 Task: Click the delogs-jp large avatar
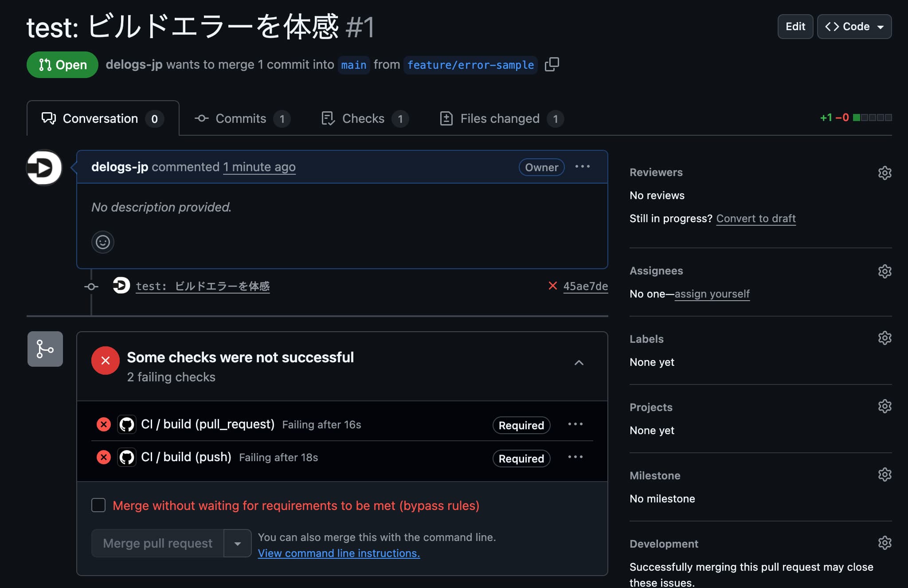(44, 168)
